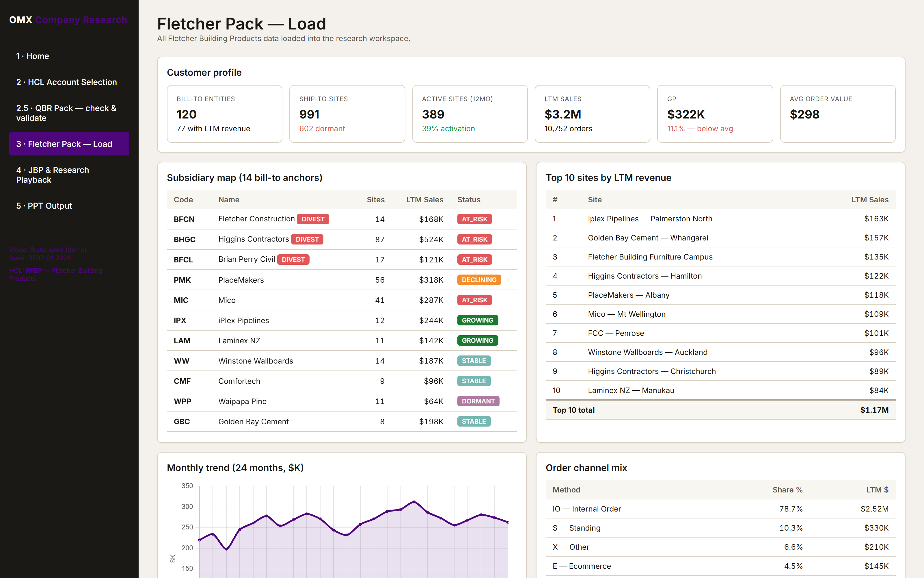Click IO — Internal Order channel row
The image size is (924, 578).
coord(720,509)
